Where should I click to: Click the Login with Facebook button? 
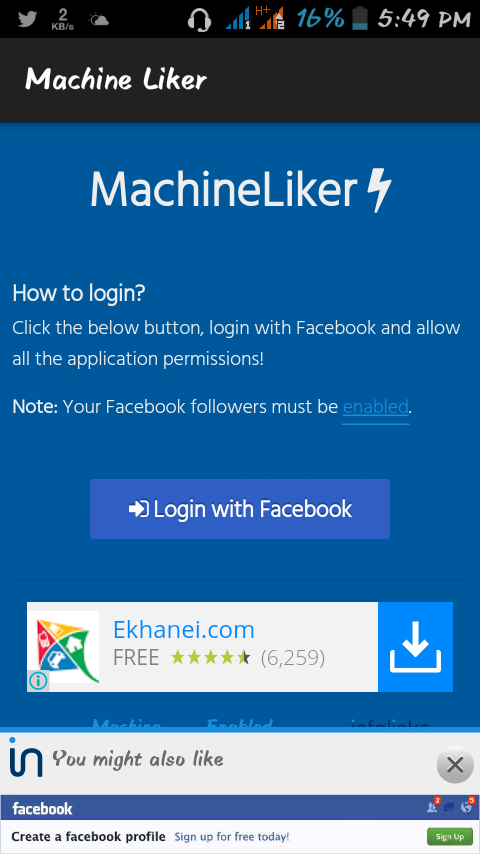(x=240, y=509)
